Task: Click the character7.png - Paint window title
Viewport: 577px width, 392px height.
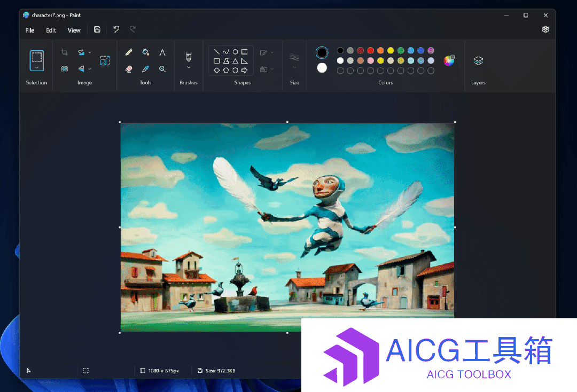Action: (56, 15)
